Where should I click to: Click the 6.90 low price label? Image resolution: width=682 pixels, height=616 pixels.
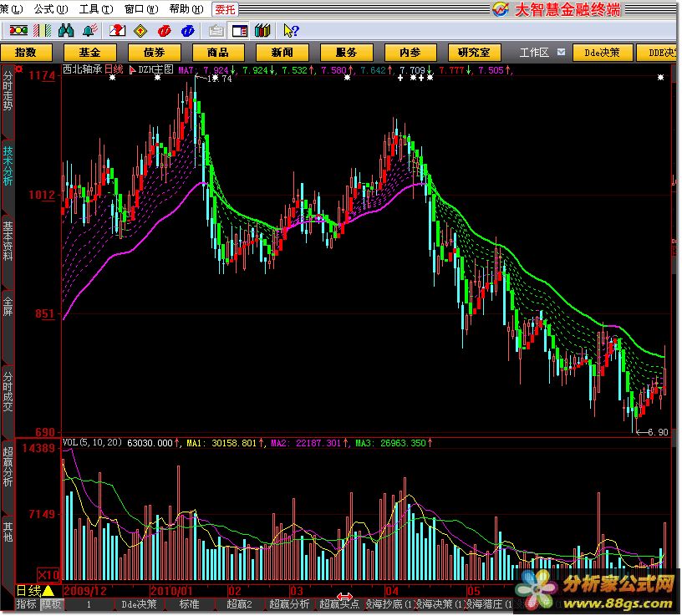[658, 432]
